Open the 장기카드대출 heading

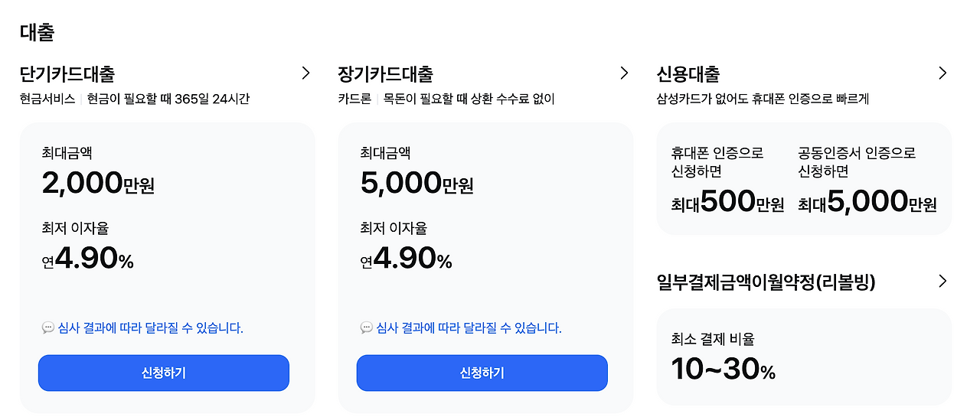(x=386, y=74)
